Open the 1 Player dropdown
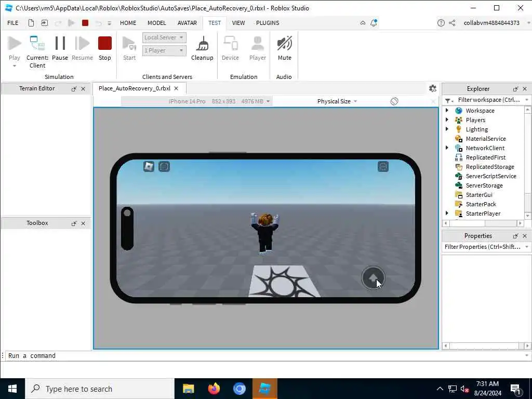The height and width of the screenshot is (399, 532). pyautogui.click(x=164, y=50)
